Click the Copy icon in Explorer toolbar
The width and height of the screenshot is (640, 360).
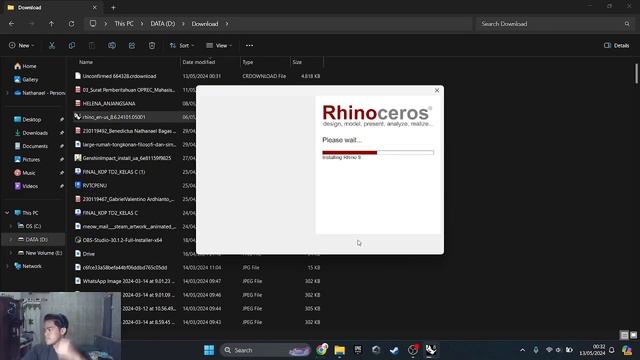72,46
